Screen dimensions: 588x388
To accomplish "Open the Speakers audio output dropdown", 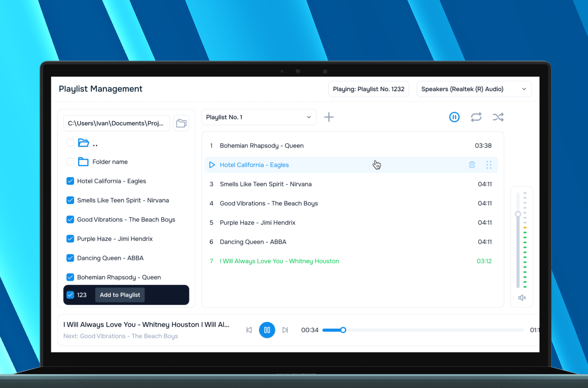I will (474, 89).
